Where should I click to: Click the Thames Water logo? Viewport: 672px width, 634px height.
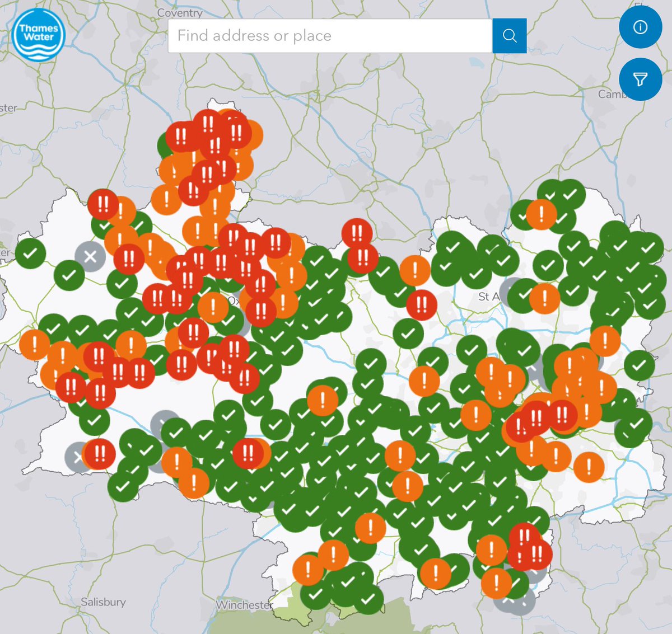point(38,35)
